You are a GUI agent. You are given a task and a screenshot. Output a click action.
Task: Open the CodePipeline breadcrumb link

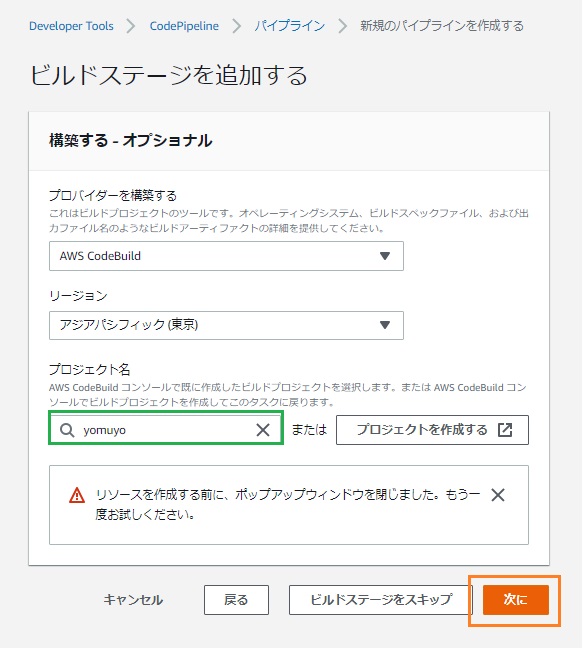tap(184, 26)
